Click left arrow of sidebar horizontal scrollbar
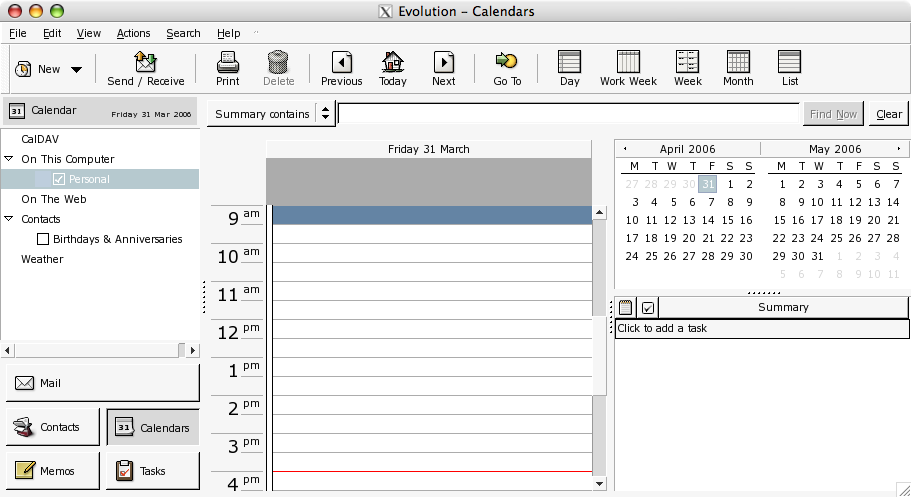Screen dimensions: 911x497 [8, 350]
